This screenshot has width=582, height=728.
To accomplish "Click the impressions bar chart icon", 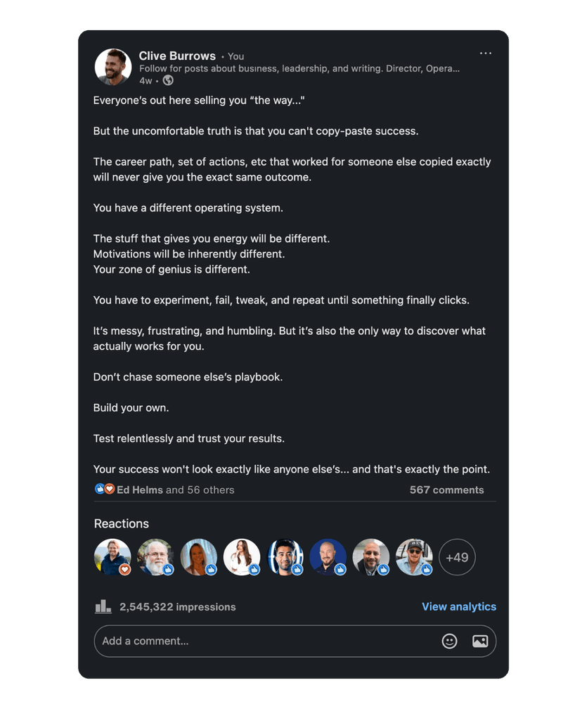I will [x=103, y=606].
